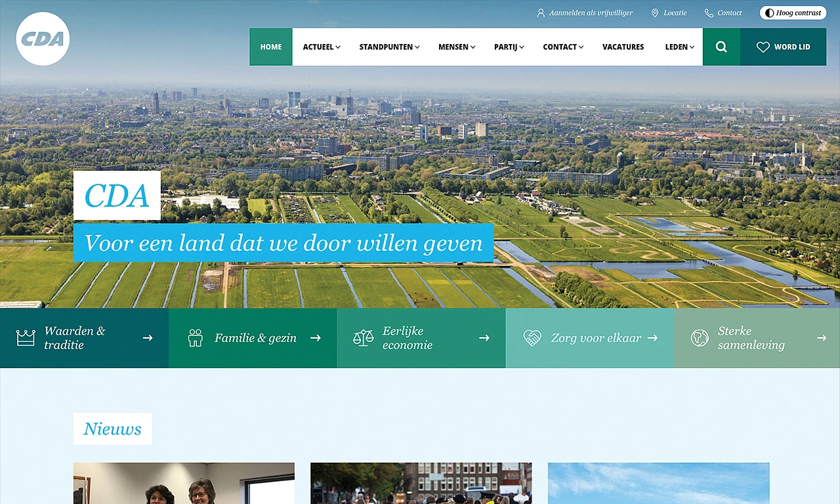This screenshot has height=504, width=840.
Task: Toggle Hoog contrast mode
Action: pyautogui.click(x=793, y=13)
